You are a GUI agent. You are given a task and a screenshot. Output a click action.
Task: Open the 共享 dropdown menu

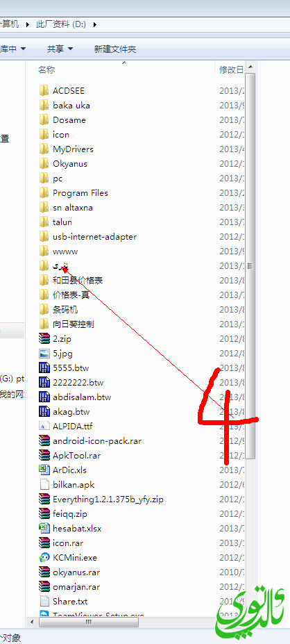click(x=60, y=49)
